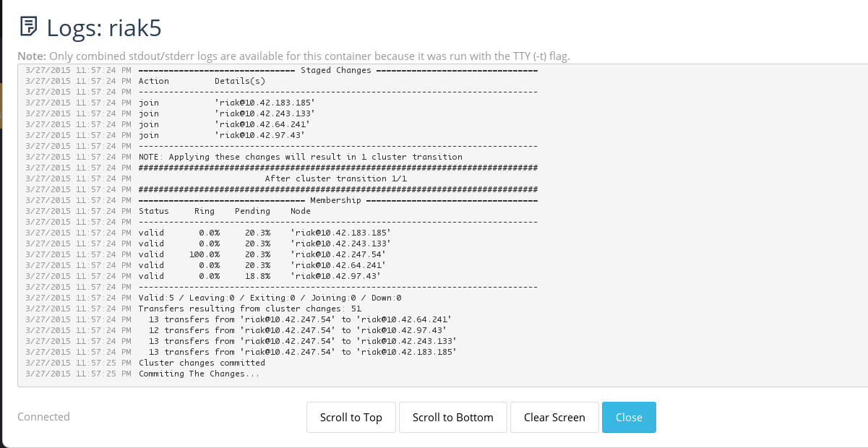Click the logs document icon beside the title
This screenshot has width=868, height=448.
[x=27, y=27]
